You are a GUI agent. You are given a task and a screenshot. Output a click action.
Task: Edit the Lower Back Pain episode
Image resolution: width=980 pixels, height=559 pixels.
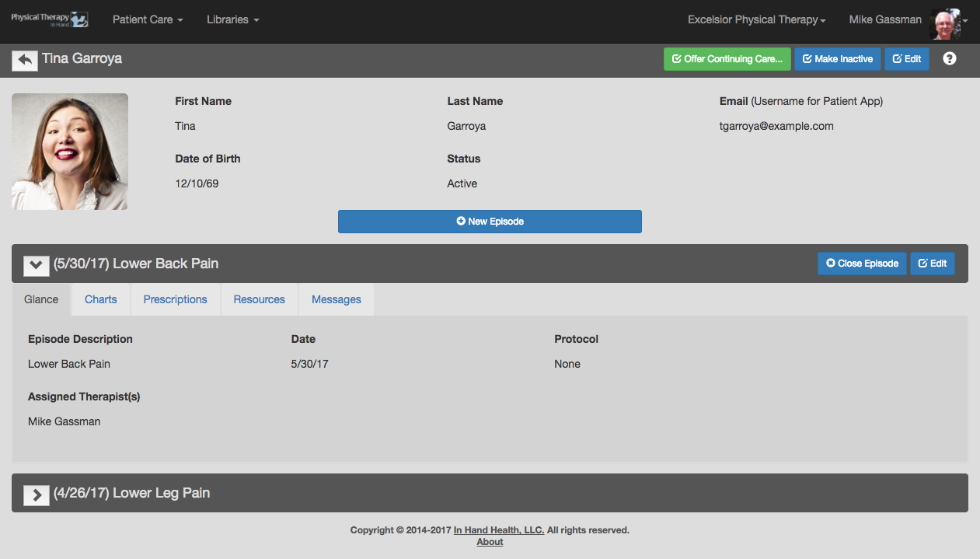point(933,264)
